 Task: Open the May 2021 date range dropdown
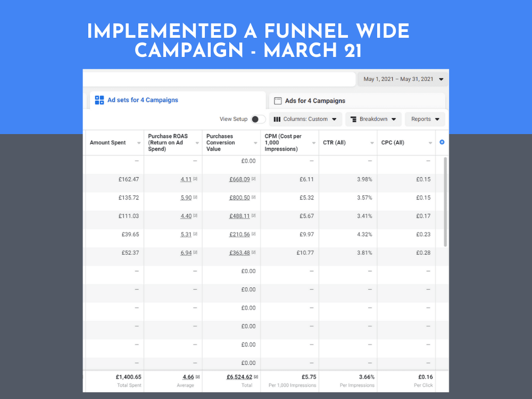coord(403,79)
